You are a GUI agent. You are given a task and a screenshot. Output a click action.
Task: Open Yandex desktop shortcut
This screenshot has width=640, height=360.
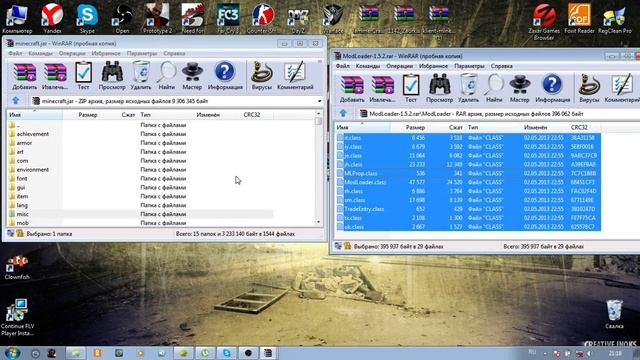tap(52, 18)
